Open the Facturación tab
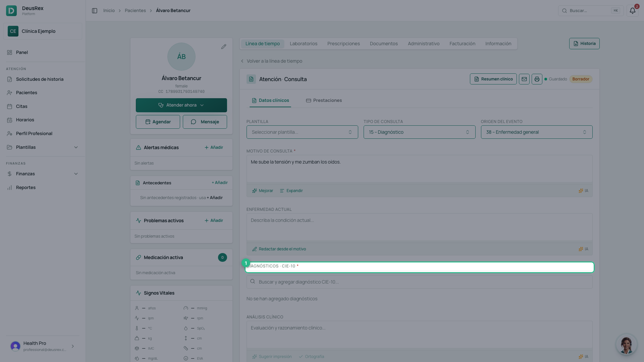Screen dimensions: 644x362 pyautogui.click(x=462, y=44)
